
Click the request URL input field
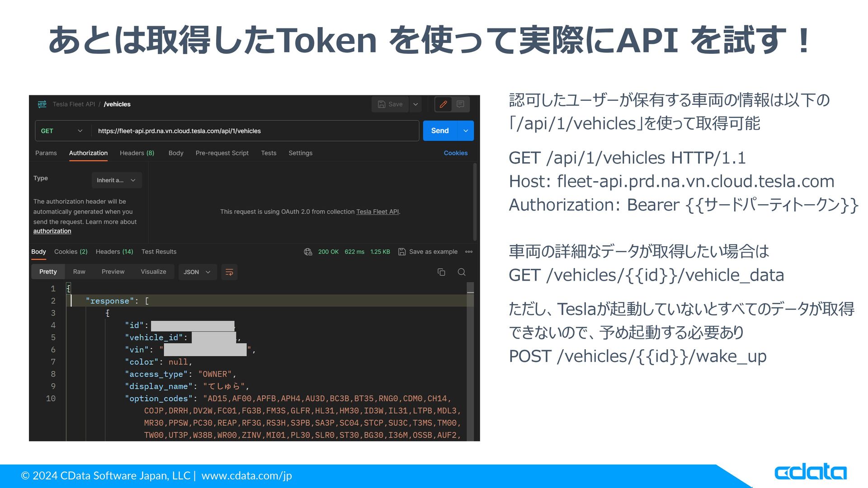(255, 131)
